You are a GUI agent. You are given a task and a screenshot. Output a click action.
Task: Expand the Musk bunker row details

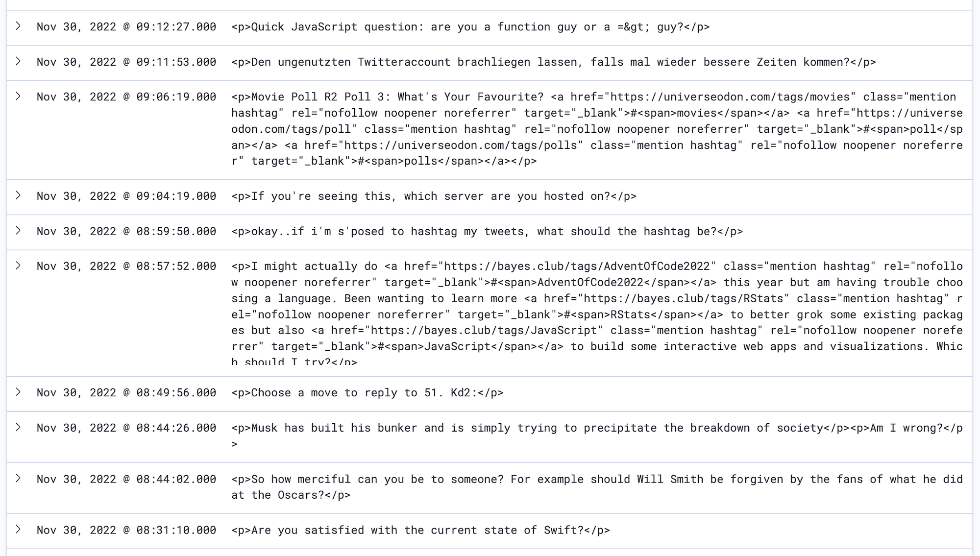18,427
